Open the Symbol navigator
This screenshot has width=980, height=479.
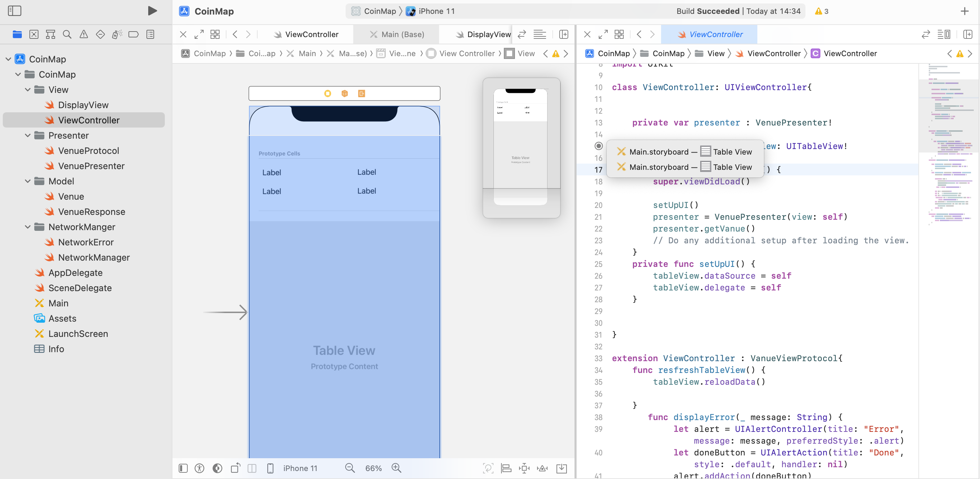coord(50,34)
